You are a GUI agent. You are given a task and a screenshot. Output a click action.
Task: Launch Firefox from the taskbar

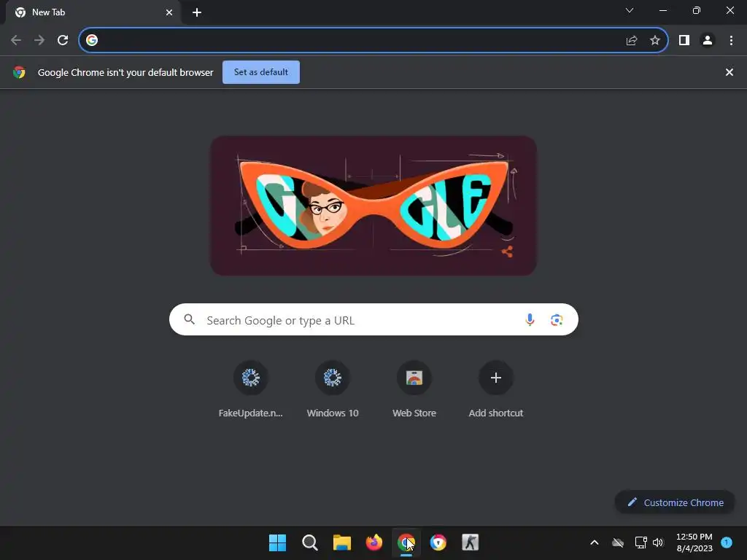point(374,542)
